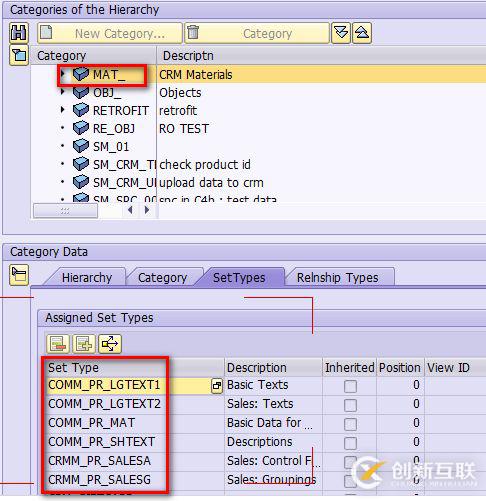Select the MAT_ category cube icon

pyautogui.click(x=80, y=74)
